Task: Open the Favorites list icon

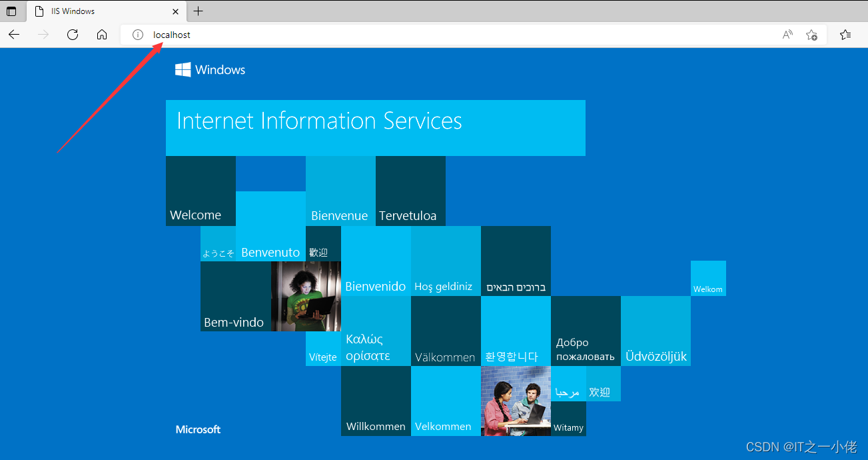Action: coord(845,35)
